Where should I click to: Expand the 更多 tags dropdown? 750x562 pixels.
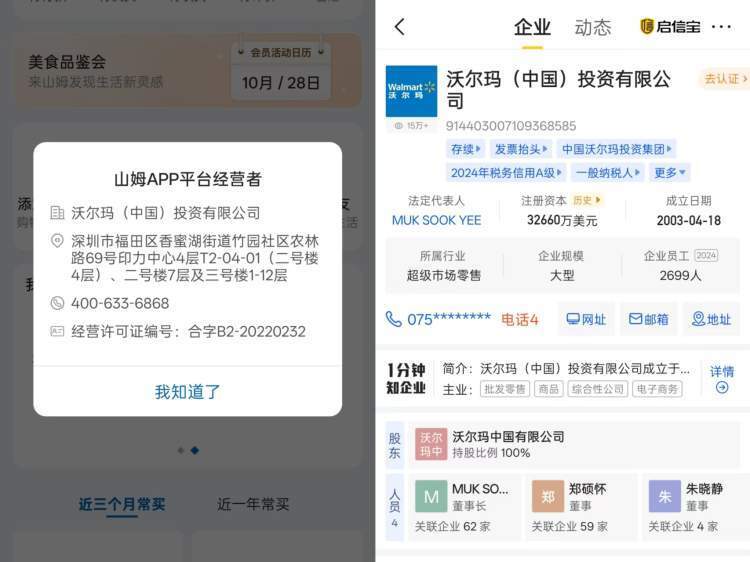pyautogui.click(x=670, y=173)
